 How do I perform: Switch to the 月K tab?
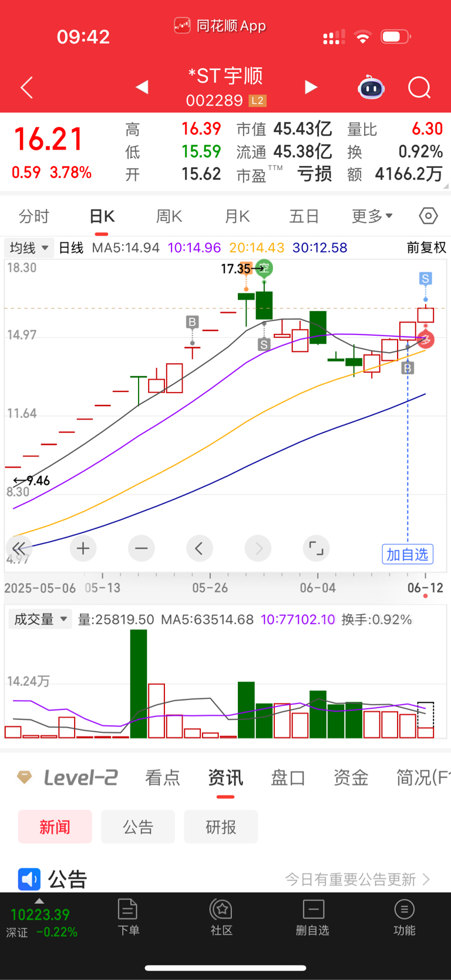coord(237,216)
